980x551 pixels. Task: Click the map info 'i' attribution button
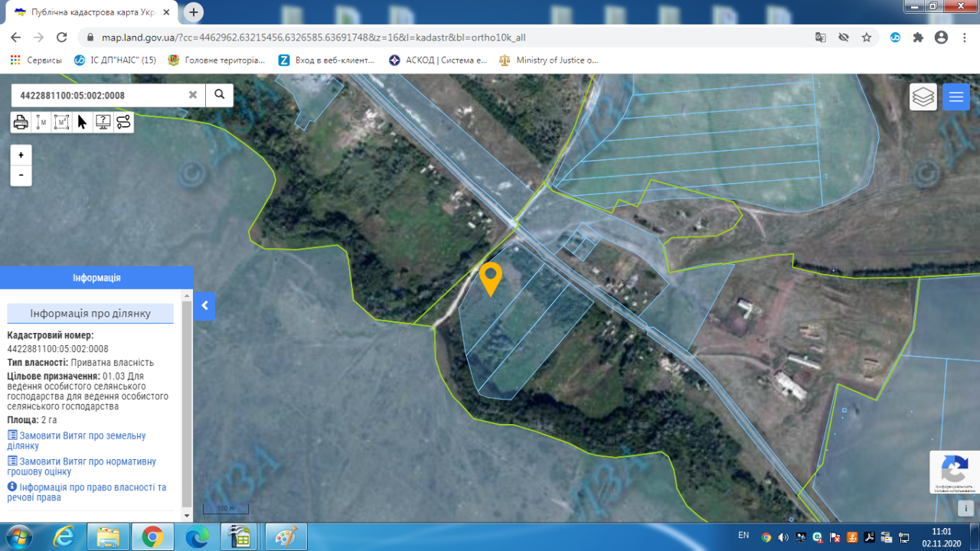pos(968,508)
